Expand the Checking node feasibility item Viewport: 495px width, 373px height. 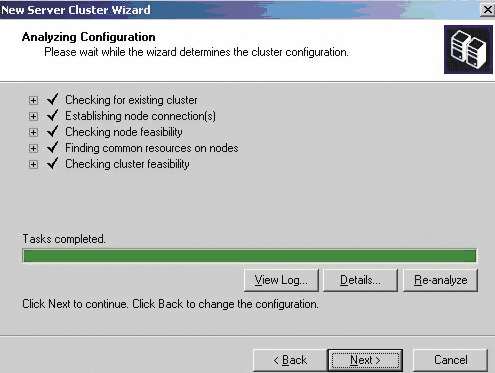33,132
